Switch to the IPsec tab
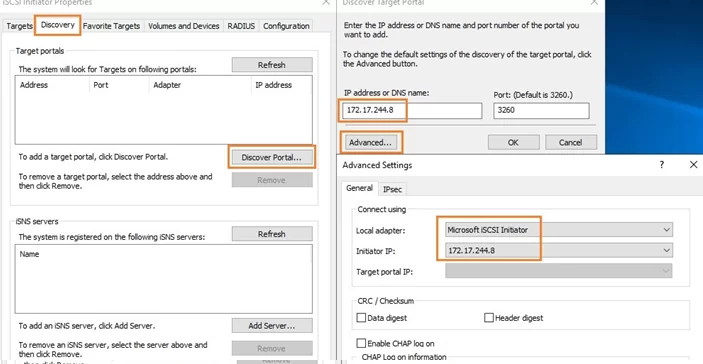This screenshot has width=703, height=364. 392,189
